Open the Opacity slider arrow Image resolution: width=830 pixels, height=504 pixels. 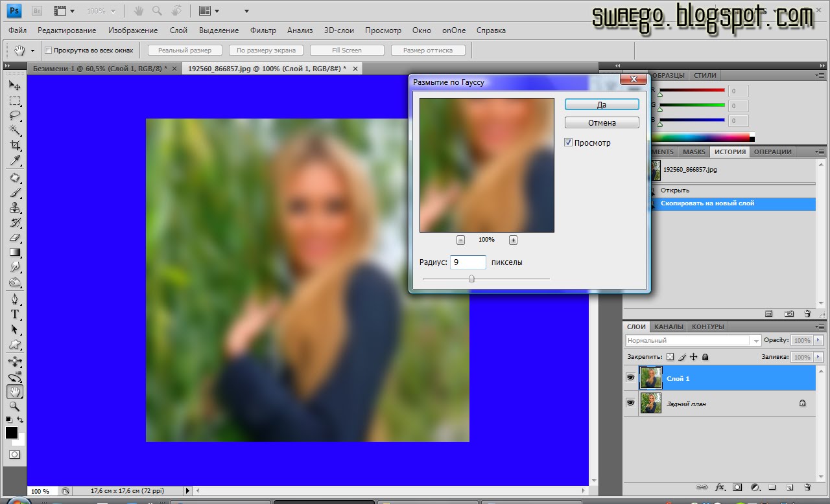coord(818,340)
